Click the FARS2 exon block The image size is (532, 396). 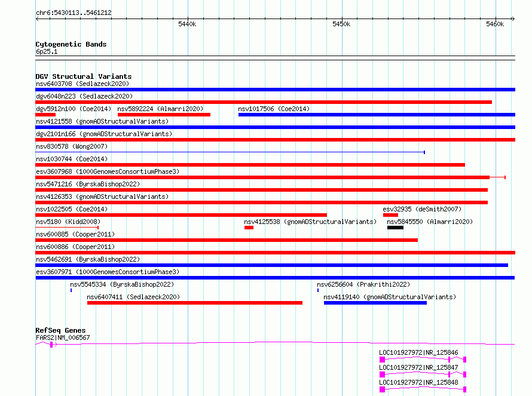point(51,345)
